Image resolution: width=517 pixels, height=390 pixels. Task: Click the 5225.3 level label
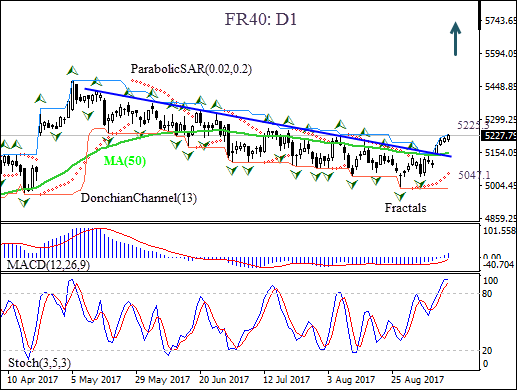coord(473,125)
